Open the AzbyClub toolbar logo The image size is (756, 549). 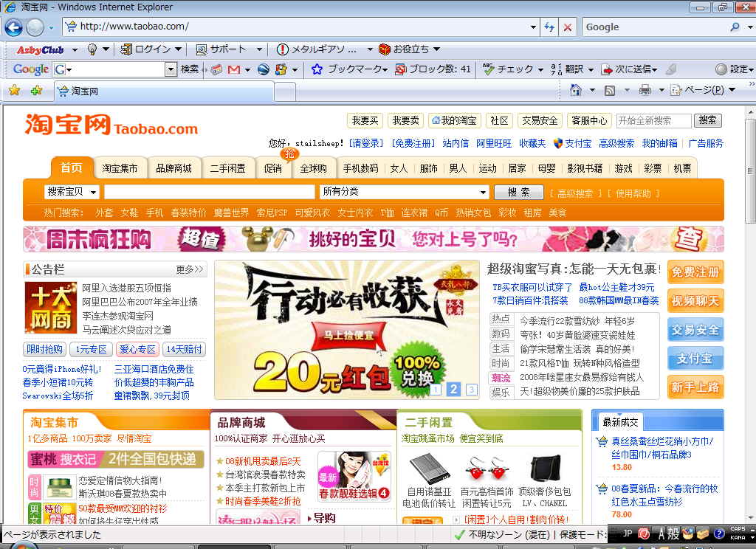click(x=40, y=49)
